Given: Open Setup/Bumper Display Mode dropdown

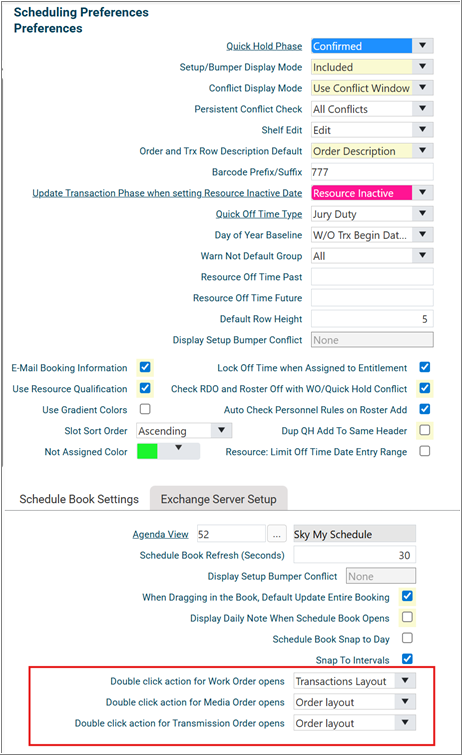Looking at the screenshot, I should point(422,67).
